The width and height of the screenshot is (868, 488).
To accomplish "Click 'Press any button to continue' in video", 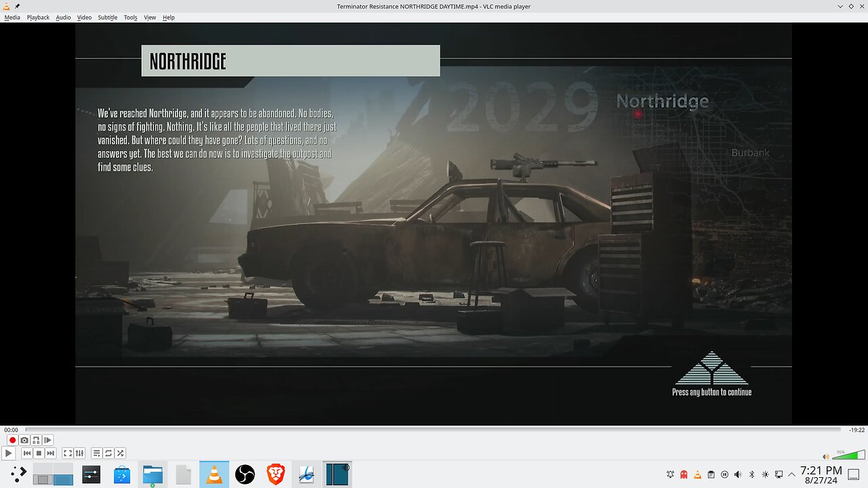I will (711, 392).
